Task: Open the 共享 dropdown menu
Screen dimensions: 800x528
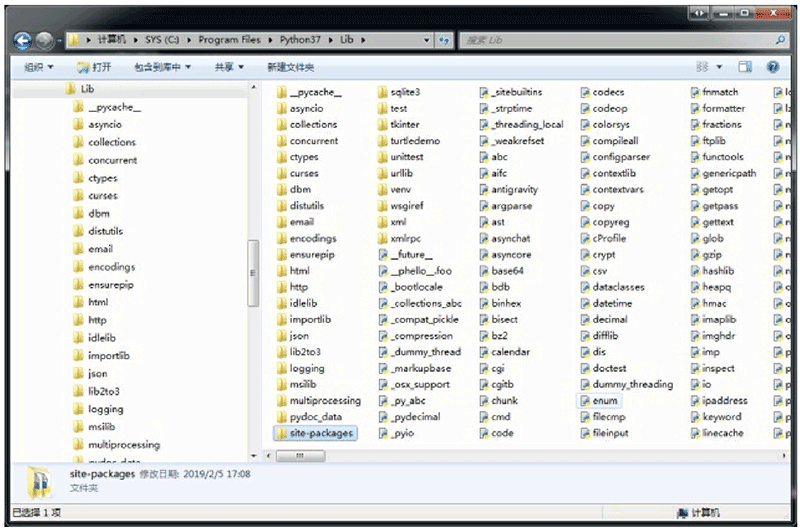Action: [x=229, y=67]
